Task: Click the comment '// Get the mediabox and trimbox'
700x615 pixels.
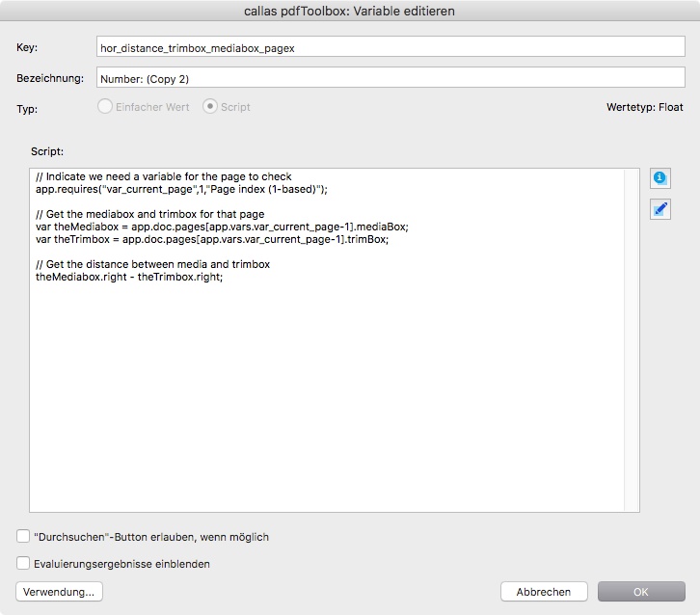Action: (150, 214)
